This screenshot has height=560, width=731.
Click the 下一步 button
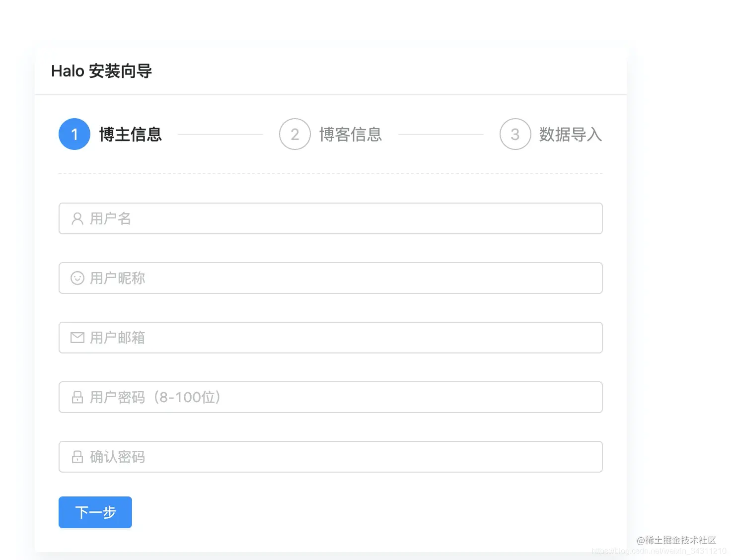click(x=95, y=512)
